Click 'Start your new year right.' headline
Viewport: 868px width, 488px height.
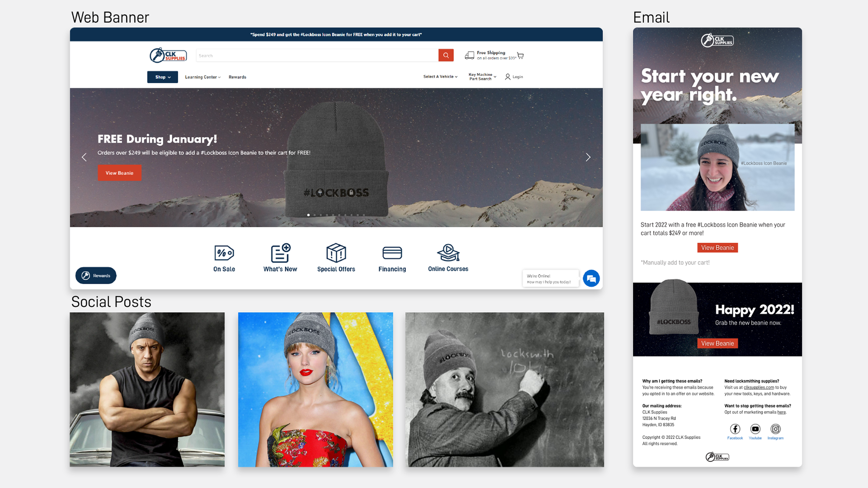710,85
